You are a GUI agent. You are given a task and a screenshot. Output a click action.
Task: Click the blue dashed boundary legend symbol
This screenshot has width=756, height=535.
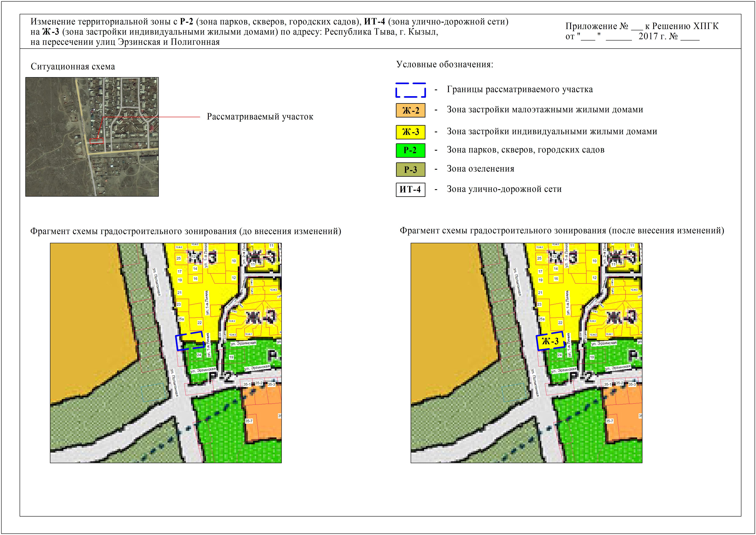[x=410, y=90]
